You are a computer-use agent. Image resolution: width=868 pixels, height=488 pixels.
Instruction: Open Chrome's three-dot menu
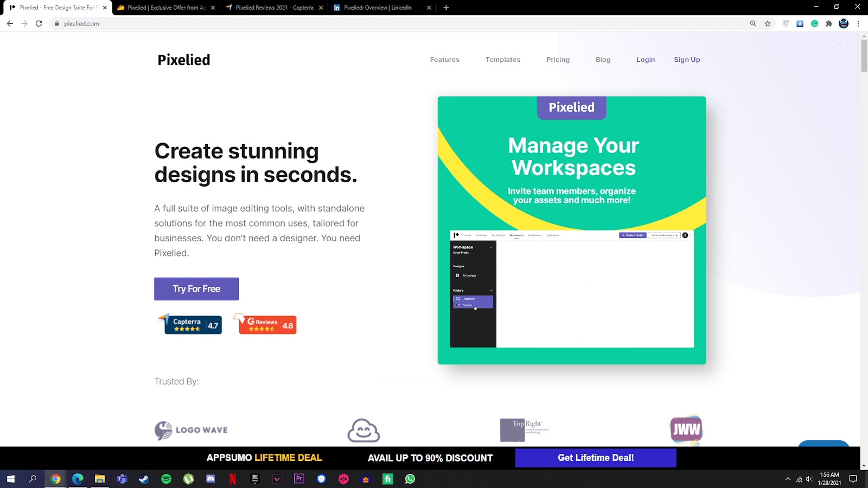coord(857,23)
